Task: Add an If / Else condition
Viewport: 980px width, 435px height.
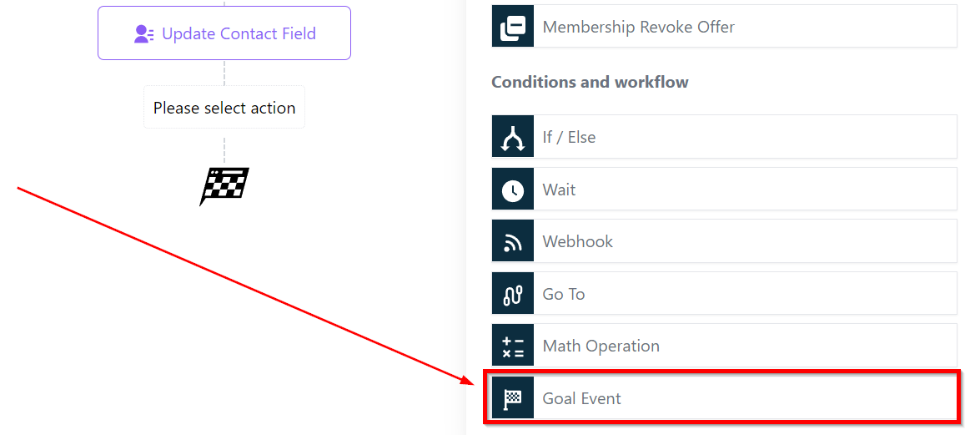Action: [x=569, y=137]
